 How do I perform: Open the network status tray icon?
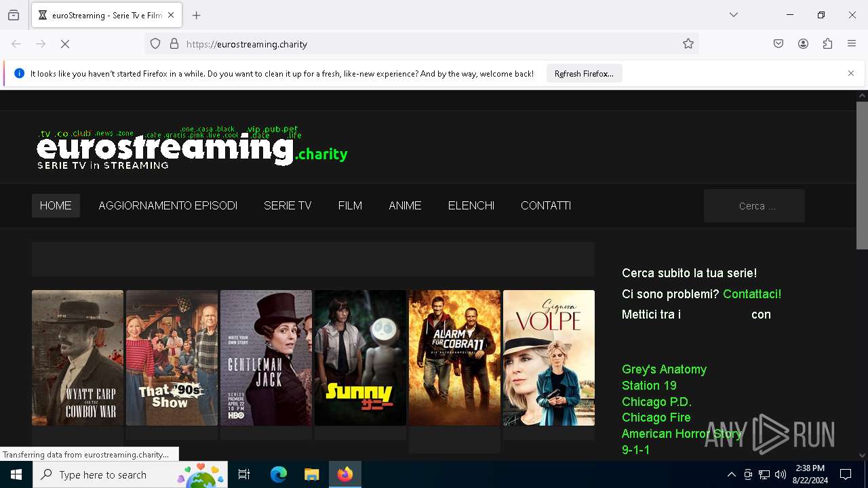click(764, 474)
